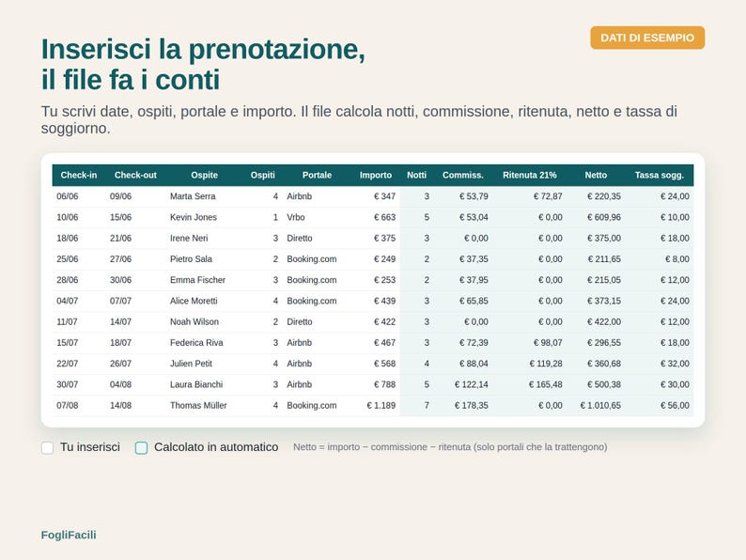This screenshot has width=746, height=560.
Task: Click guest name Laura Bianchi
Action: [x=196, y=384]
